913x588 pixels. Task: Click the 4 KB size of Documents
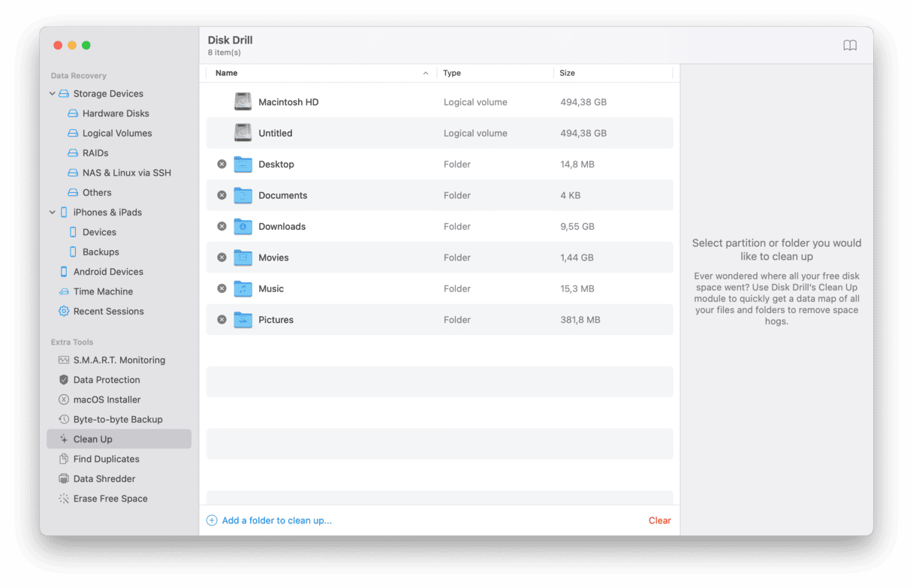[570, 195]
